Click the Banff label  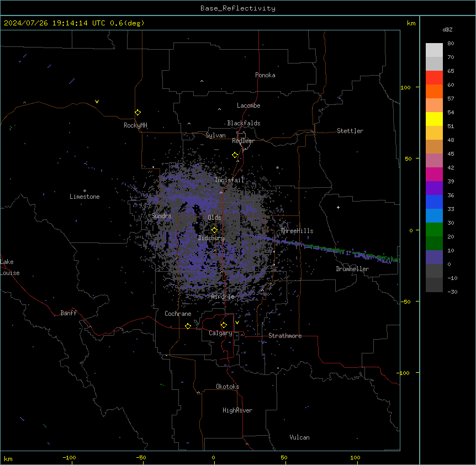[x=68, y=313]
